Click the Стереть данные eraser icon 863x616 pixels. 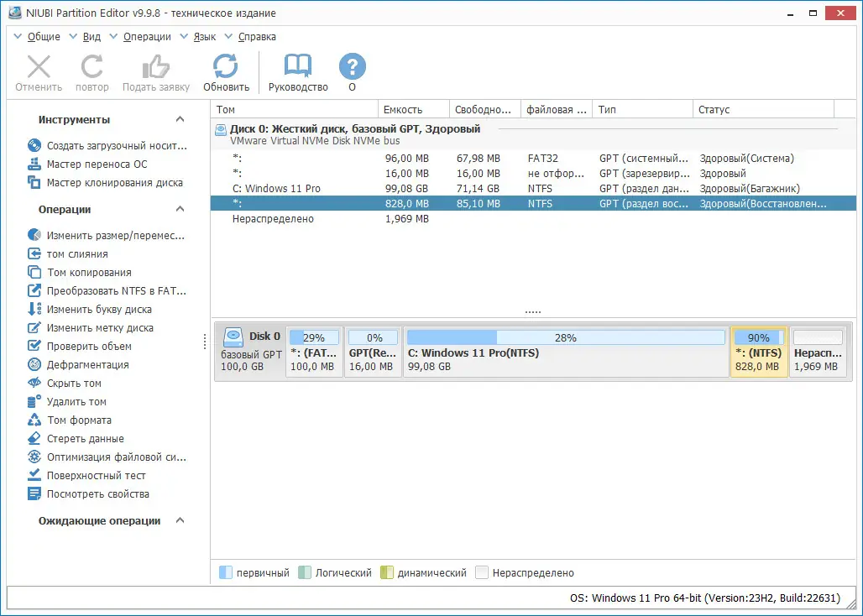point(34,438)
